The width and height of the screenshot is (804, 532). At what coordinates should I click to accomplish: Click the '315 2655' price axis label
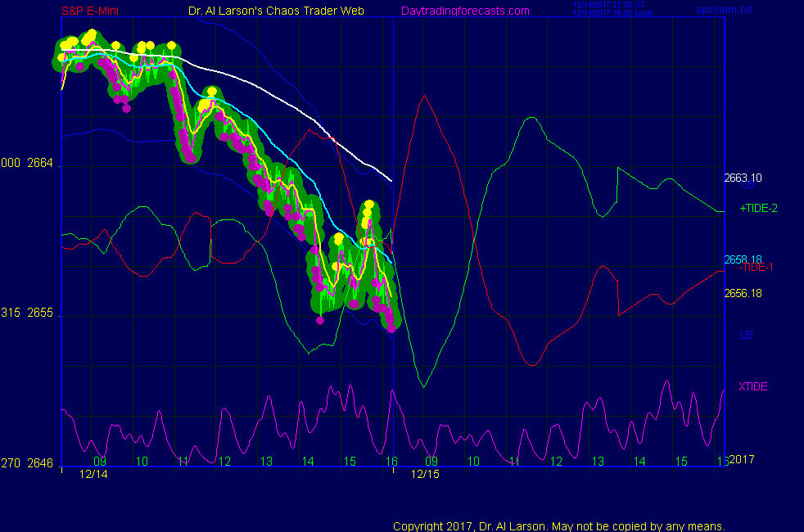pyautogui.click(x=27, y=313)
